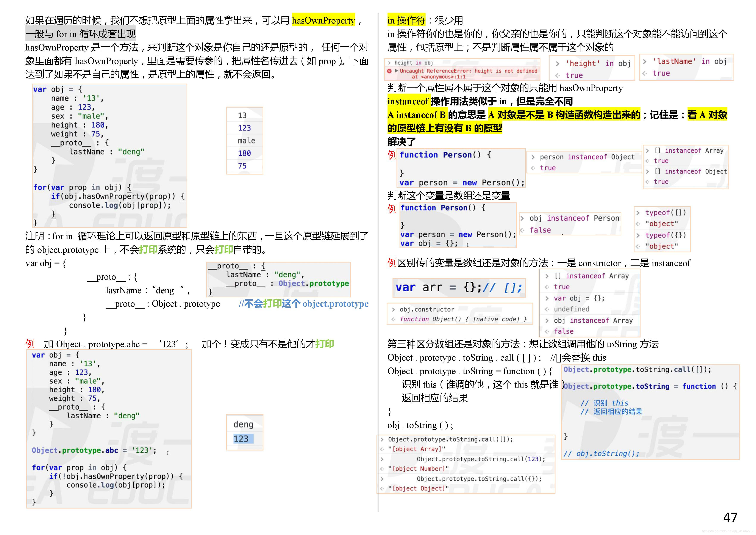
Task: Click the console text "'height' in obj"
Action: (x=598, y=64)
